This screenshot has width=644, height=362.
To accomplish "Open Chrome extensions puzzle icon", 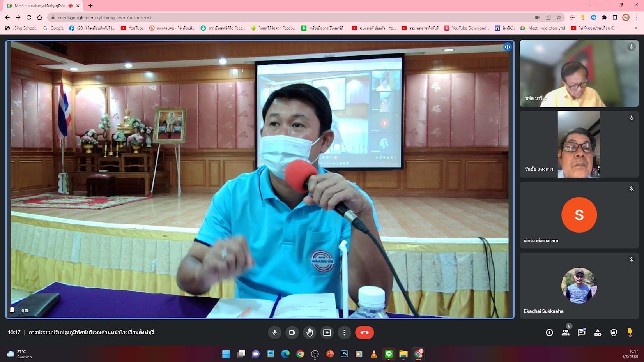I will coord(604,18).
